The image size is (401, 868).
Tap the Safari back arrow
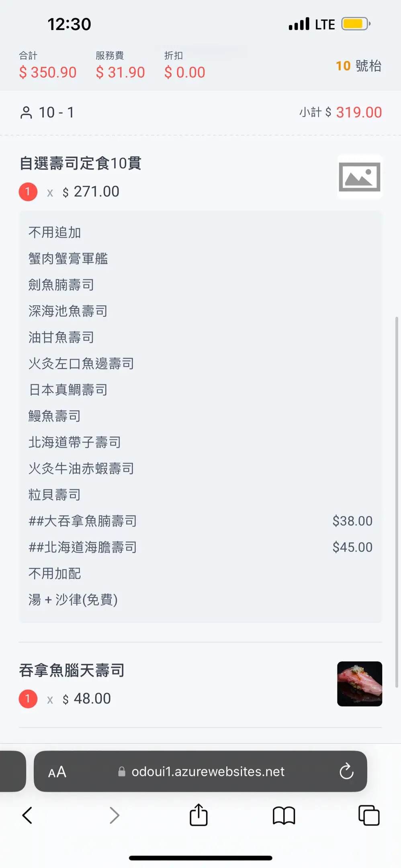[x=27, y=815]
